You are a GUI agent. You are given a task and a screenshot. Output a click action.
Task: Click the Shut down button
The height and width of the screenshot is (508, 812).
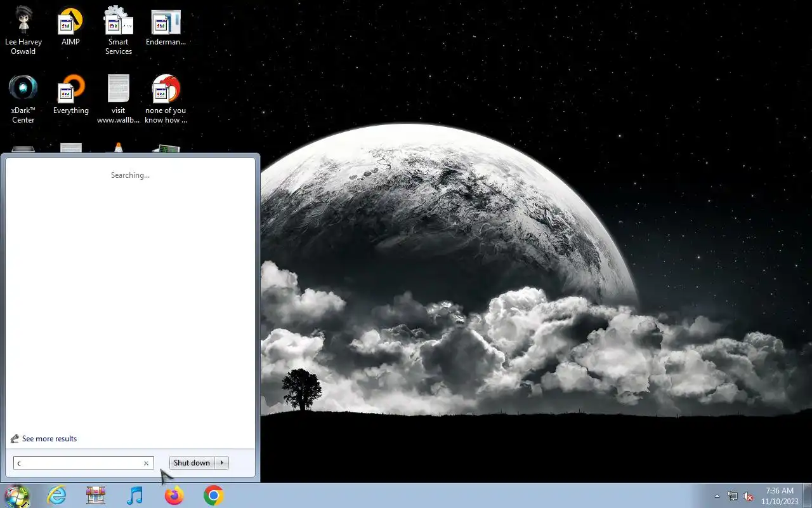tap(192, 463)
